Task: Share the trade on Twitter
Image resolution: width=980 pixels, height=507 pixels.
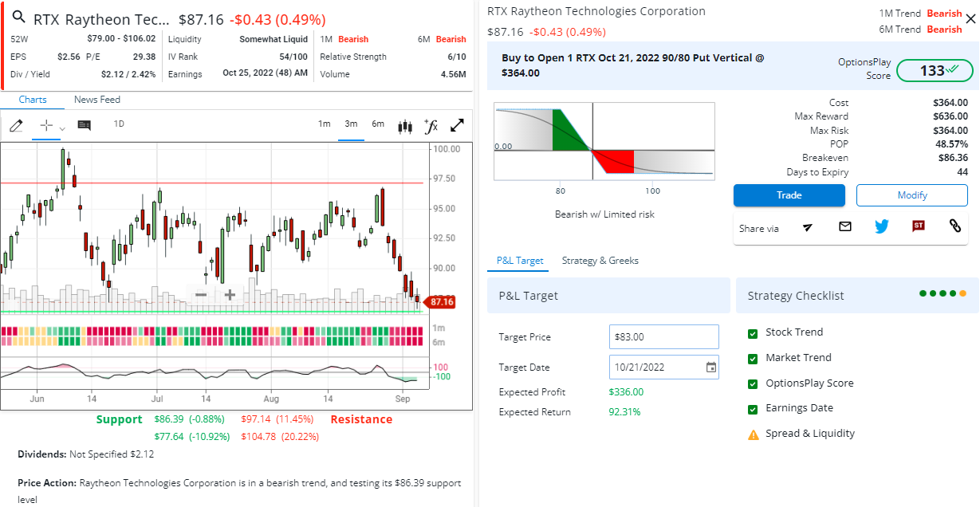Action: point(881,227)
